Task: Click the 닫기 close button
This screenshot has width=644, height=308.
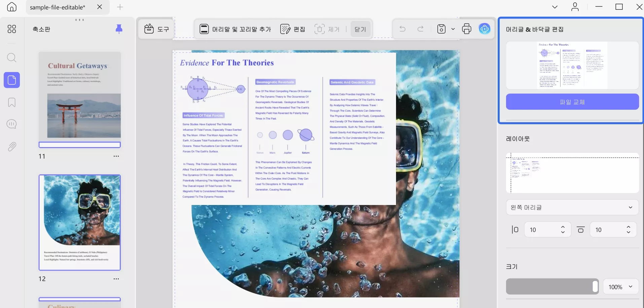Action: tap(360, 29)
